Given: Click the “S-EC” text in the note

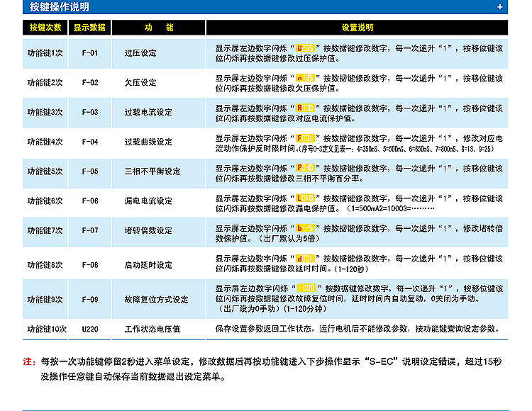Looking at the screenshot, I should point(382,361).
